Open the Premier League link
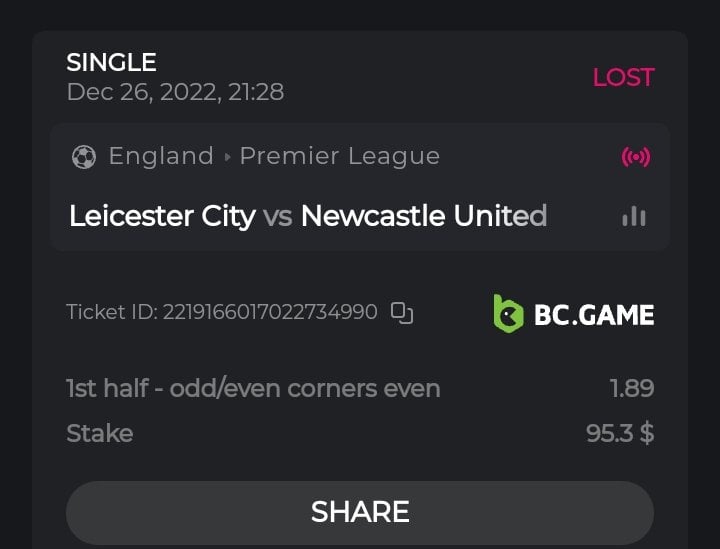 pos(340,156)
